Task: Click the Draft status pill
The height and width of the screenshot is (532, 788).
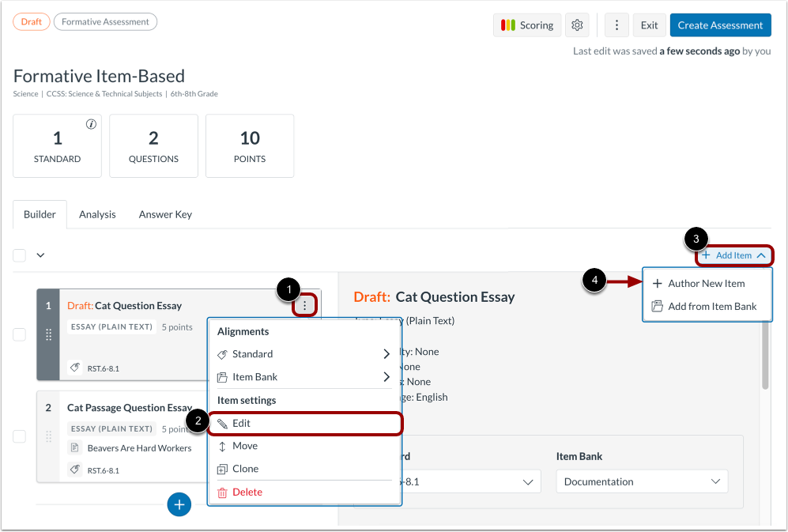Action: click(x=31, y=21)
